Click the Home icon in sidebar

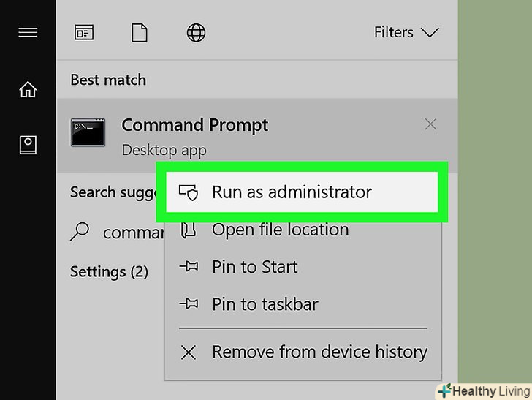pyautogui.click(x=28, y=89)
